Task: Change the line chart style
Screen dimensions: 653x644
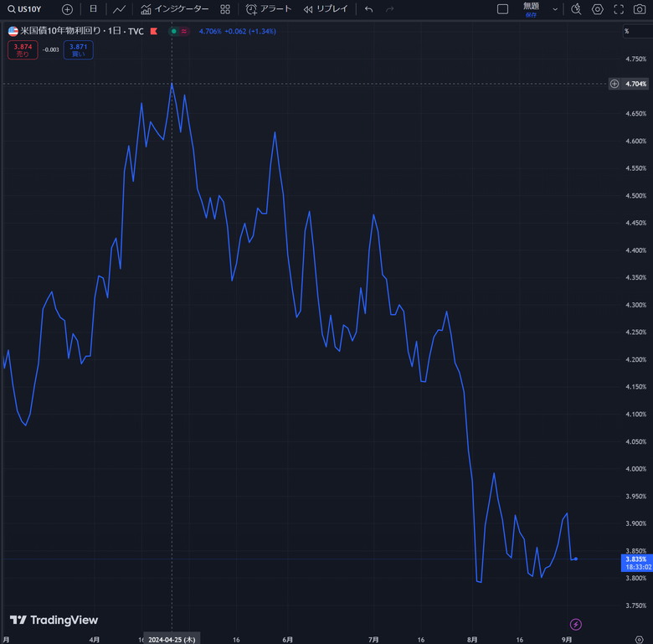Action: coord(120,9)
